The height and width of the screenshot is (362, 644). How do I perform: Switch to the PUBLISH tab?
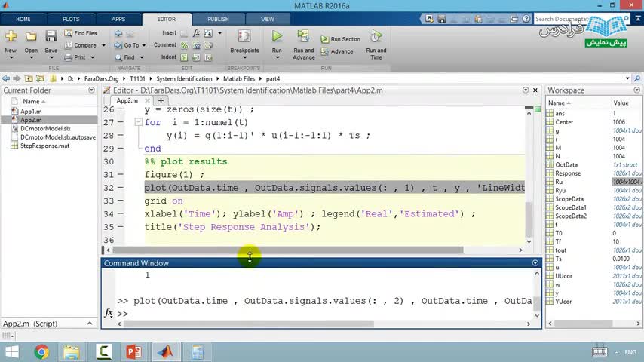pyautogui.click(x=218, y=20)
